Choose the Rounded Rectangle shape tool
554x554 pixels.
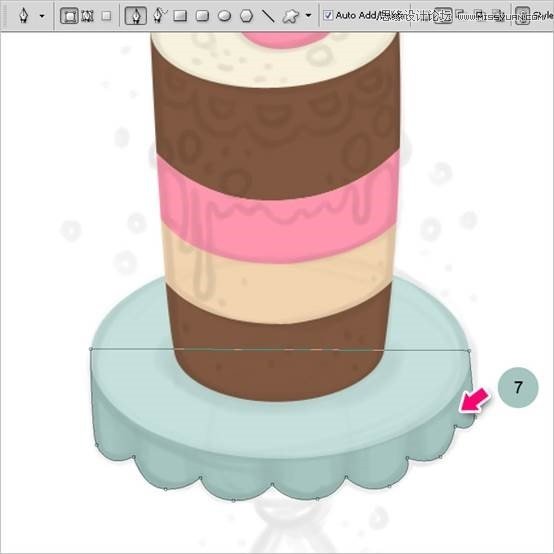pyautogui.click(x=202, y=16)
